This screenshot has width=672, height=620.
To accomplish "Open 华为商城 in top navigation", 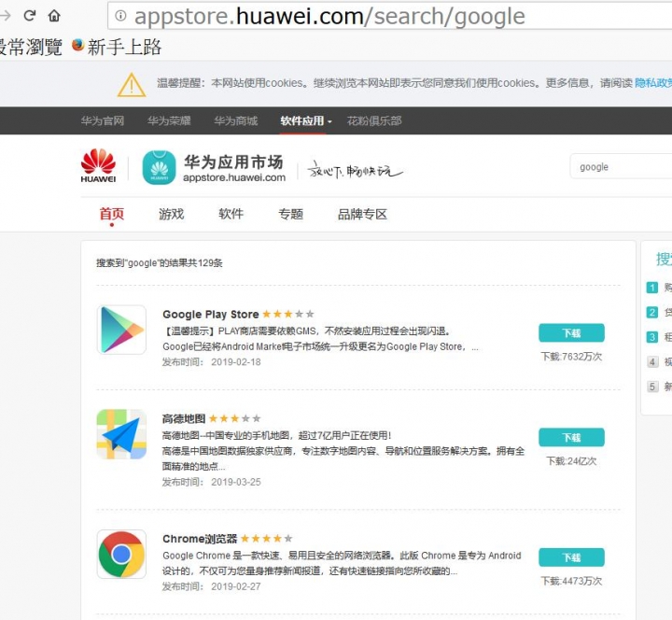I will 236,120.
